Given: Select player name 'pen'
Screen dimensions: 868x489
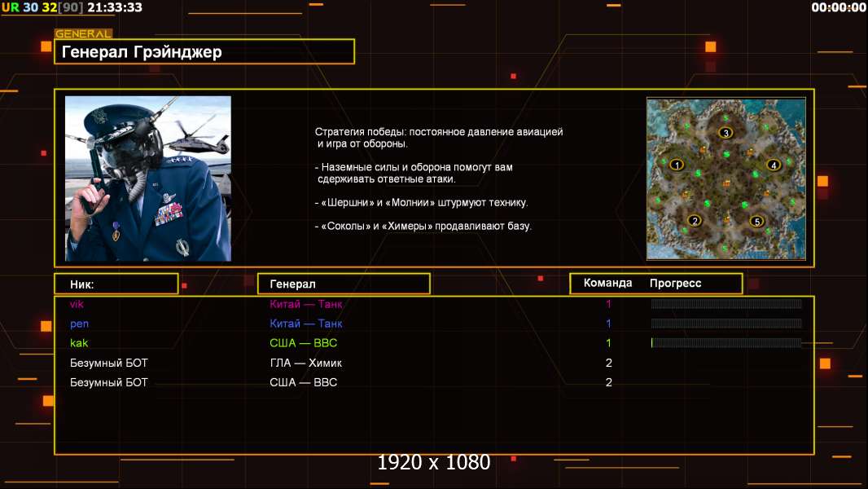Looking at the screenshot, I should point(79,324).
